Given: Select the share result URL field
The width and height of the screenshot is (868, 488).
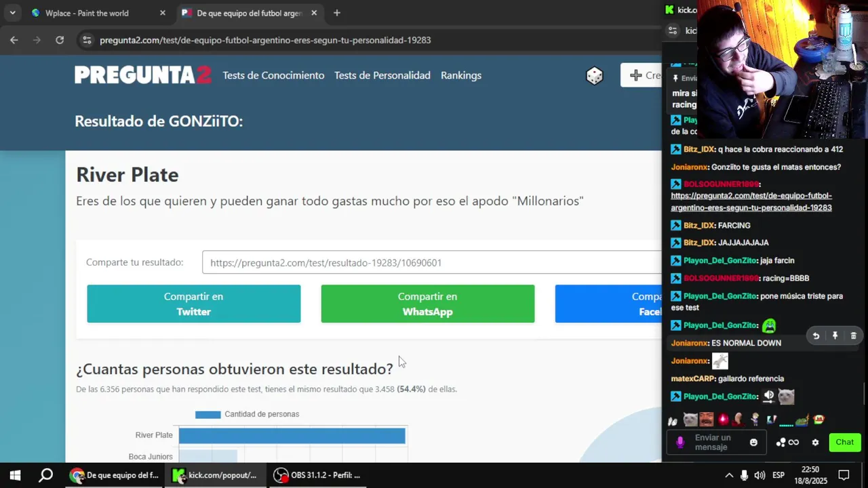Looking at the screenshot, I should click(431, 263).
